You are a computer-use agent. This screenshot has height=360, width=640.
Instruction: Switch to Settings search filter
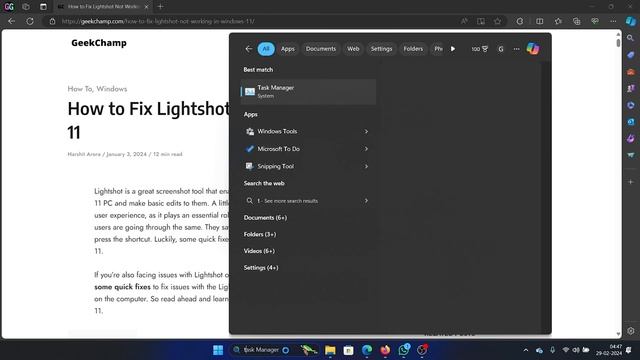(x=381, y=49)
